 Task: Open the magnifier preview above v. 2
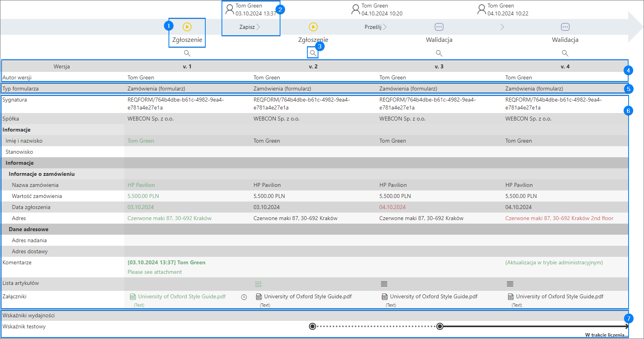tap(313, 53)
